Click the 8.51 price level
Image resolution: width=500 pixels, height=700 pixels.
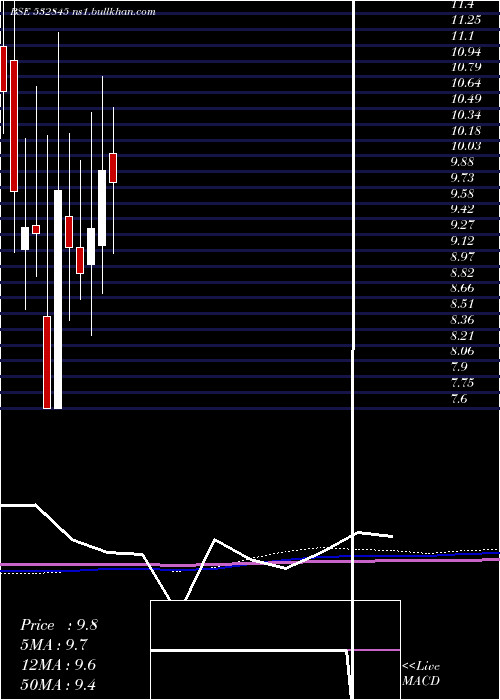[x=462, y=304]
